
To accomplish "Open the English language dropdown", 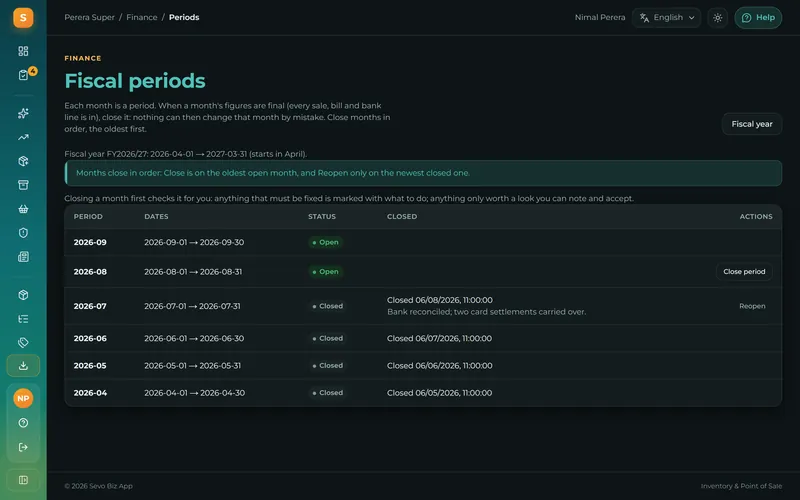I will tap(666, 18).
